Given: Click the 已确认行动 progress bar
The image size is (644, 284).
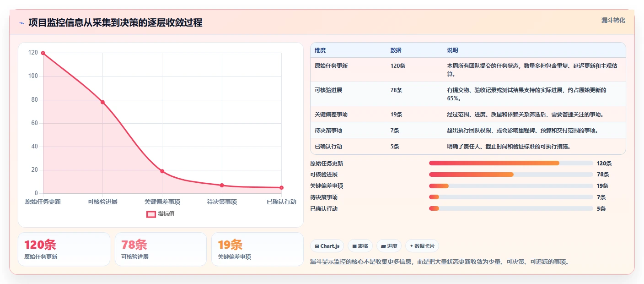Looking at the screenshot, I should [x=511, y=208].
